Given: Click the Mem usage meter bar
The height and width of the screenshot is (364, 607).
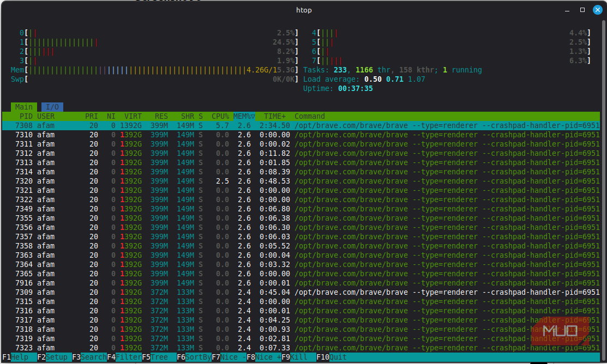Looking at the screenshot, I should click(154, 70).
